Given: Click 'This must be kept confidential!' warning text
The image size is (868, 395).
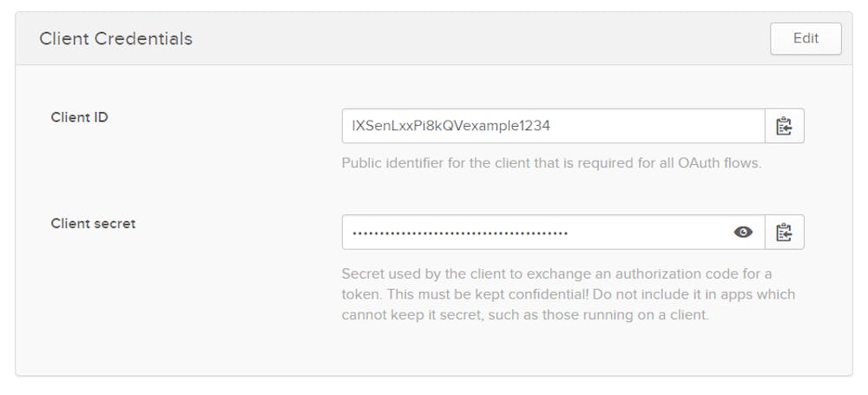Looking at the screenshot, I should point(491,294).
